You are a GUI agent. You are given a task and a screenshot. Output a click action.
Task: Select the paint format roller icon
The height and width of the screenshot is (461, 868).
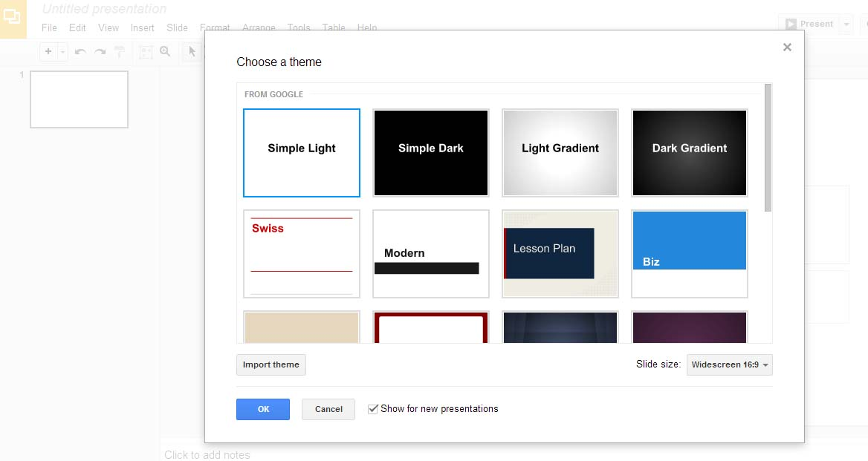click(119, 52)
